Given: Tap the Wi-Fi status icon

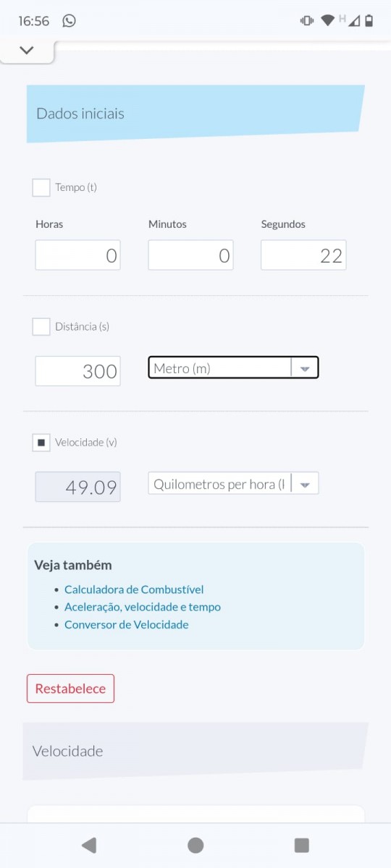Looking at the screenshot, I should pos(327,21).
